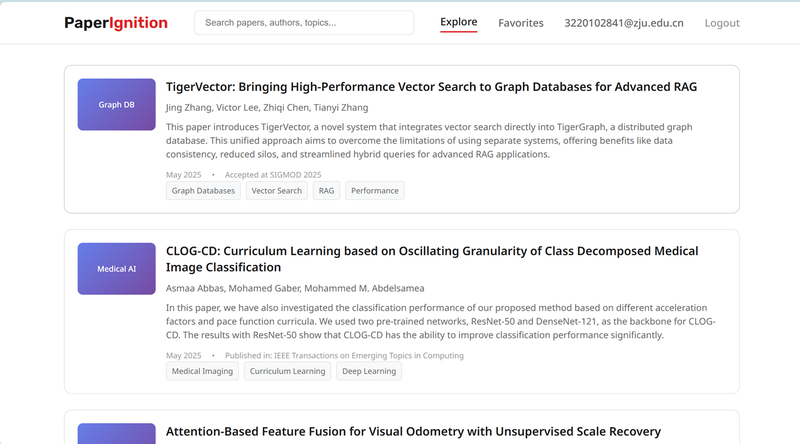
Task: Click the PaperIgnition logo
Action: (116, 23)
